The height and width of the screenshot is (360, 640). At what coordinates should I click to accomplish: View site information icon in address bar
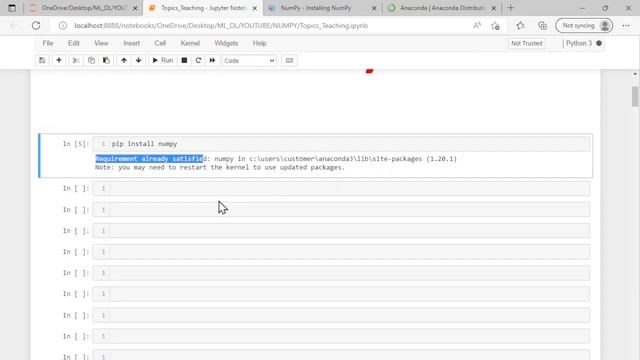(63, 26)
